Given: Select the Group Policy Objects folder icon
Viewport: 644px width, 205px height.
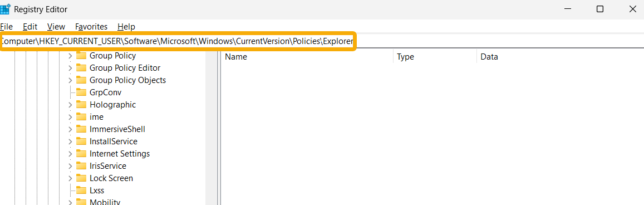Looking at the screenshot, I should [81, 80].
